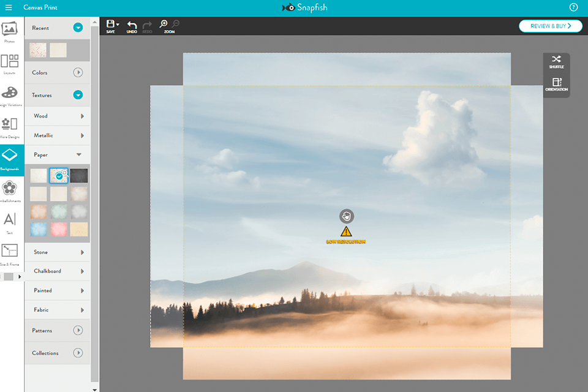Open the More Designs sidebar panel

pos(9,127)
